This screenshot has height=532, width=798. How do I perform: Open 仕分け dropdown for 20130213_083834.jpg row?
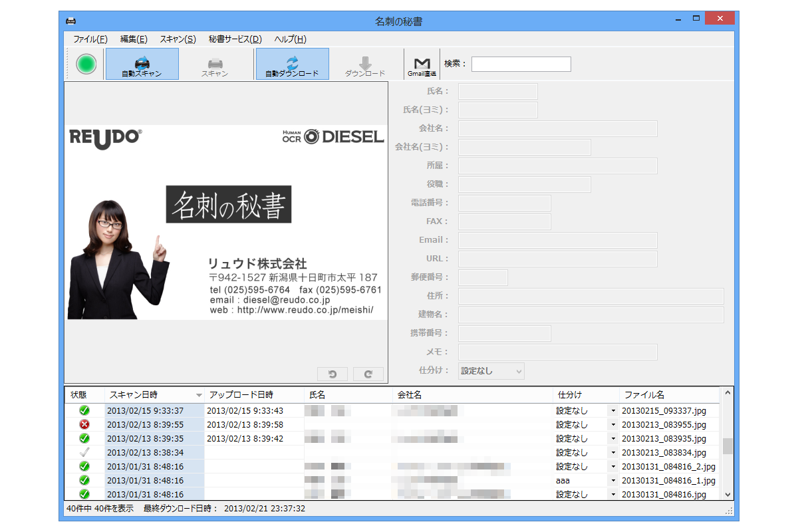613,452
